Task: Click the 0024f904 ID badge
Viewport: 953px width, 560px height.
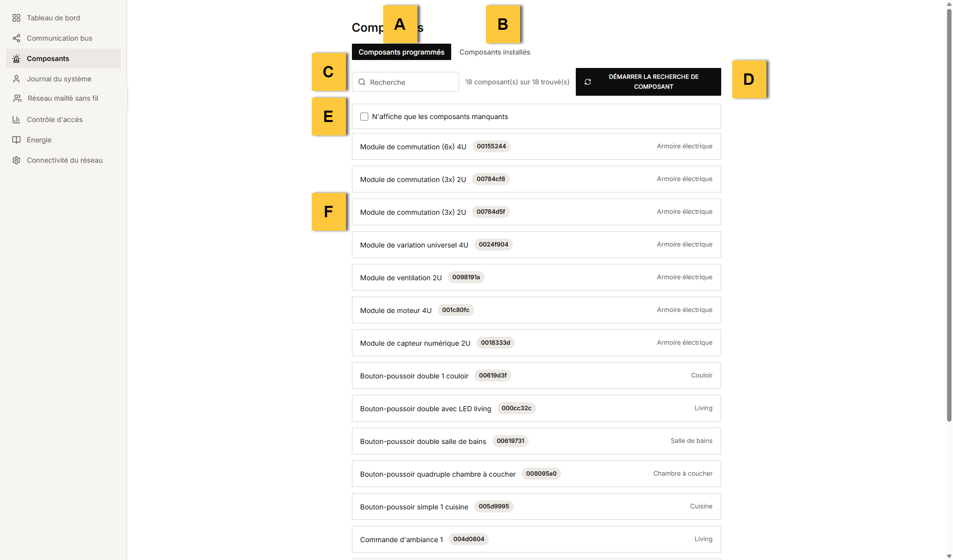Action: click(x=493, y=245)
